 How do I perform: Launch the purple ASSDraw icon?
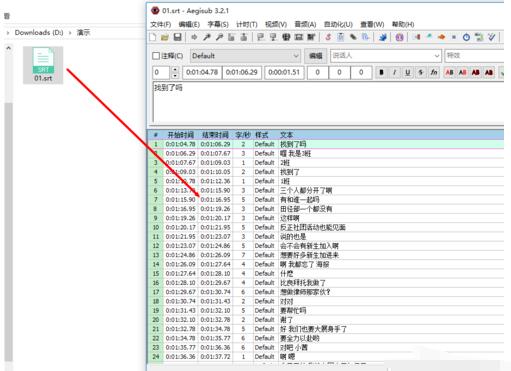pos(399,37)
